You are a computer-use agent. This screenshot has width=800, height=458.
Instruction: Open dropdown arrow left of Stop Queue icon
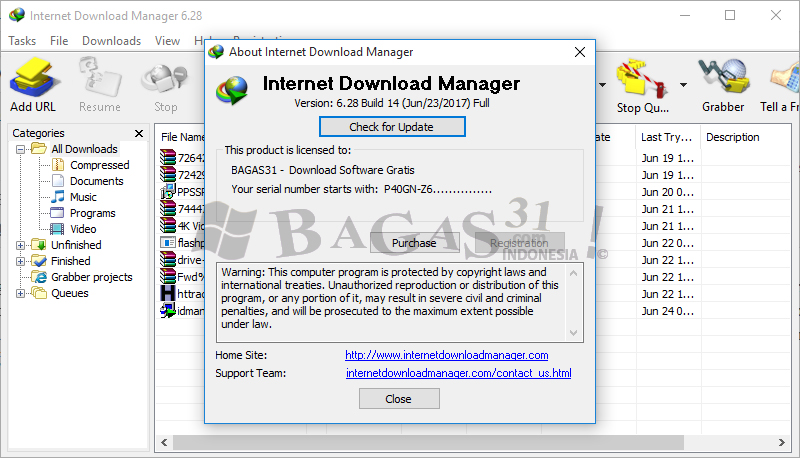click(x=603, y=85)
